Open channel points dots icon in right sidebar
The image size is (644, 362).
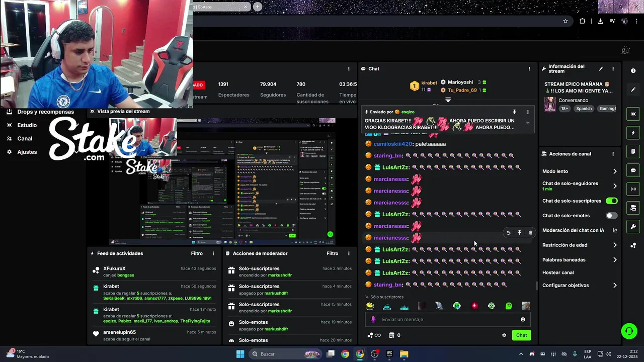633,245
